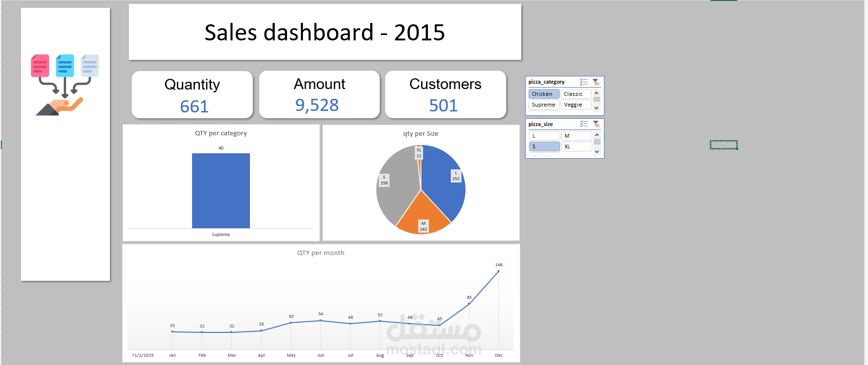Click the qty per Size chart title
The height and width of the screenshot is (365, 868).
(421, 134)
